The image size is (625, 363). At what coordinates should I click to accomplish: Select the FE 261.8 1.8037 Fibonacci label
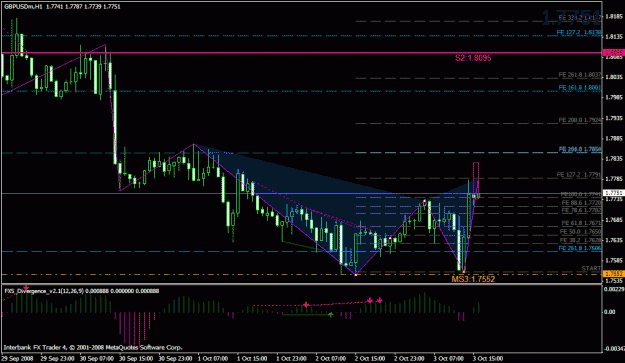(580, 75)
